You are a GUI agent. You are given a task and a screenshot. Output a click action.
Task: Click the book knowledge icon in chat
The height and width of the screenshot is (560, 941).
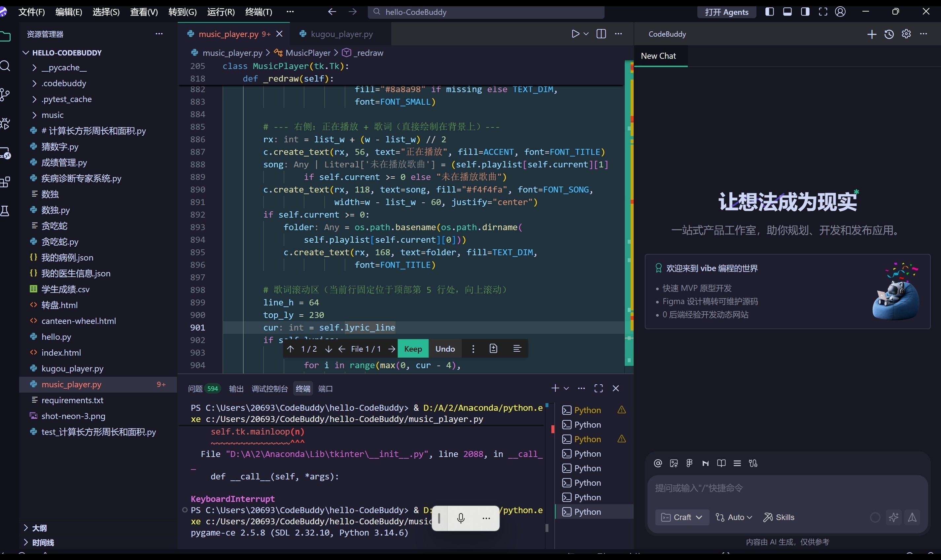point(721,463)
